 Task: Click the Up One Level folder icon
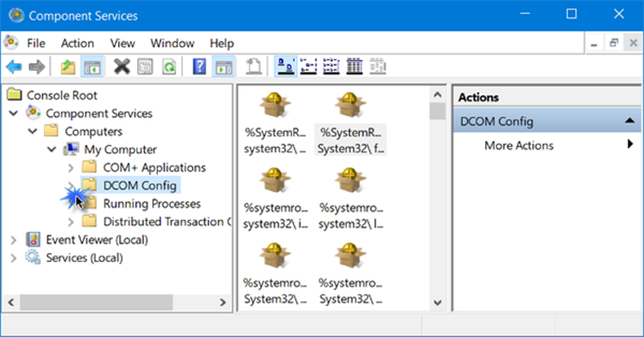[x=68, y=66]
